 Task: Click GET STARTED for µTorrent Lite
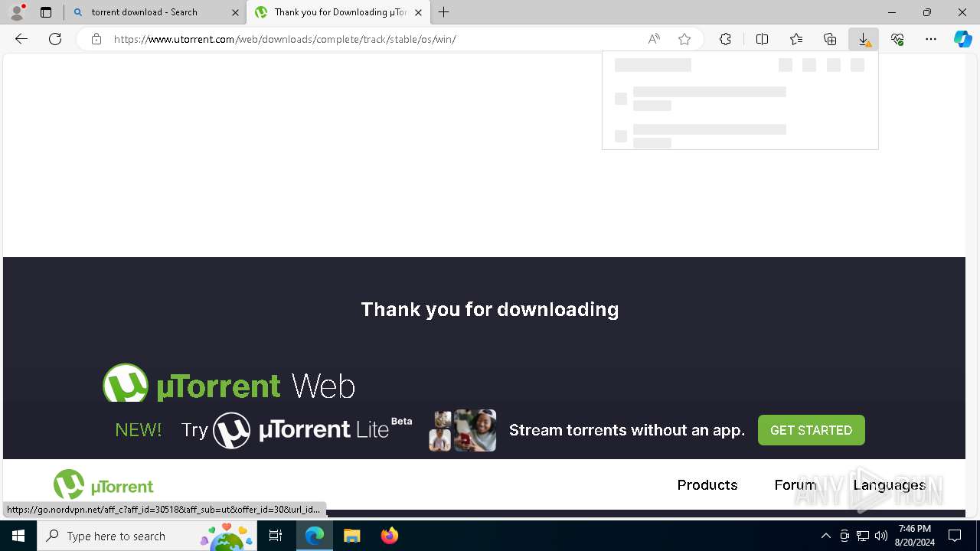(x=811, y=430)
